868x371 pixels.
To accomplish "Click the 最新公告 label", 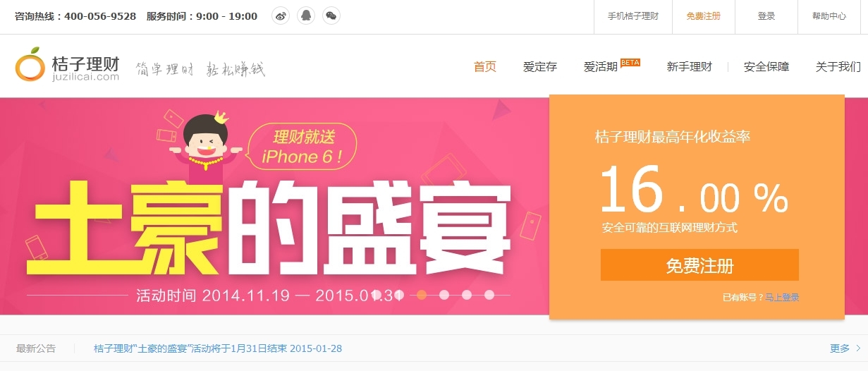I will coord(36,348).
